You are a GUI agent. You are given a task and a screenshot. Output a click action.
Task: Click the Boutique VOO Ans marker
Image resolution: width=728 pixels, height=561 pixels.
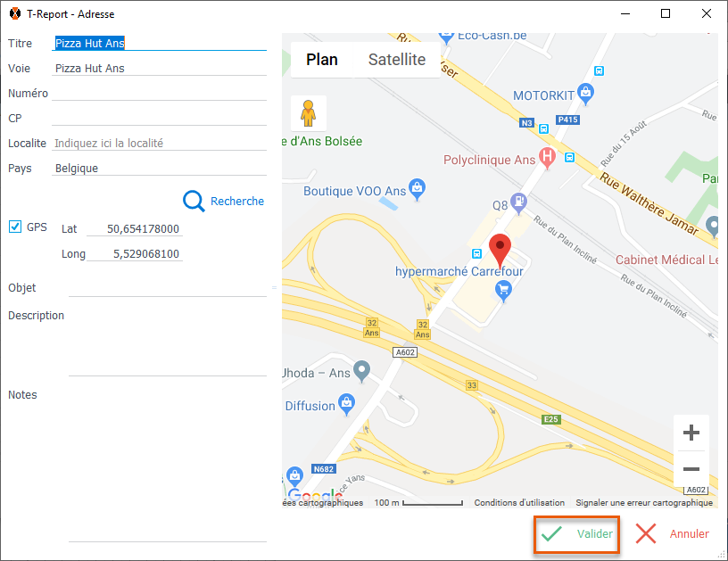(417, 188)
